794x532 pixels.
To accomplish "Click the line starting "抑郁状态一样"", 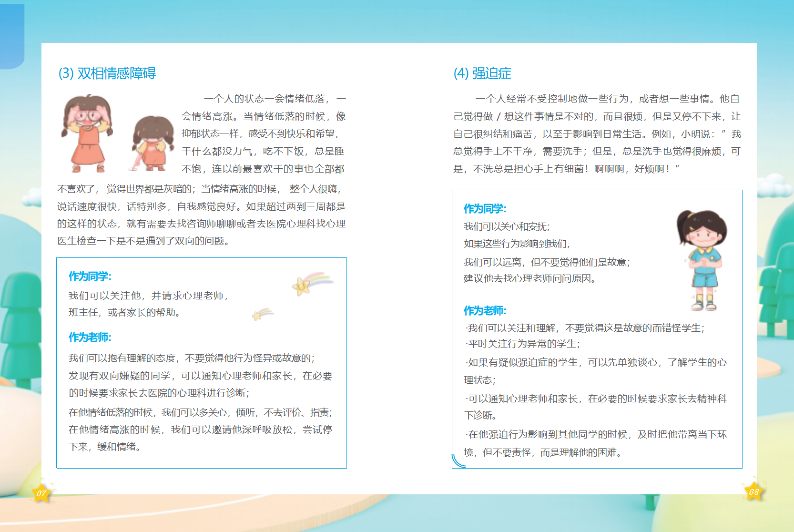I will (260, 134).
